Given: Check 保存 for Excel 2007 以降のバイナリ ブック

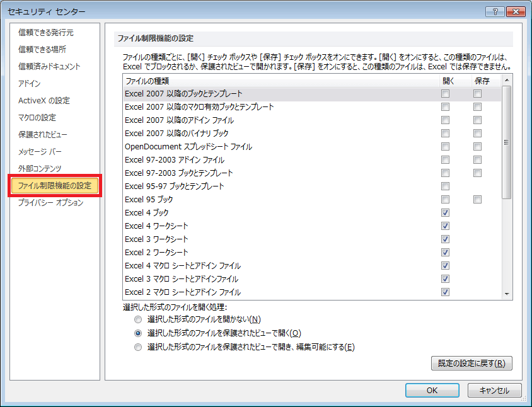Looking at the screenshot, I should click(477, 134).
